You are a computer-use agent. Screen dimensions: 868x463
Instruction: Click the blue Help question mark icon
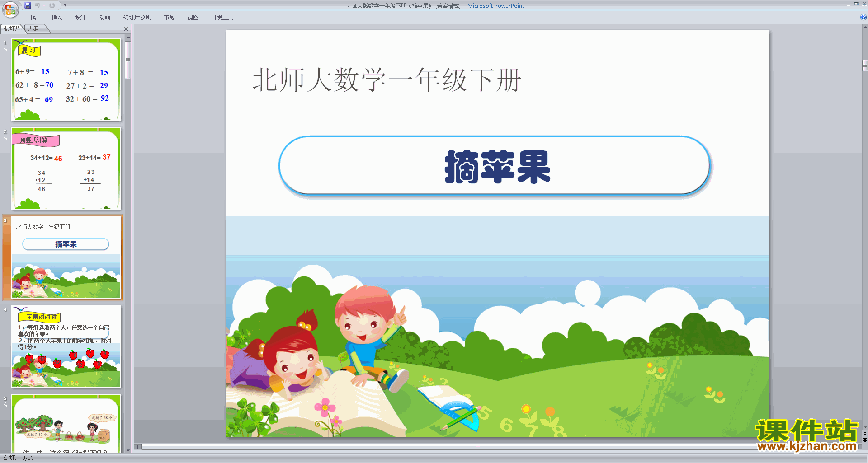[863, 18]
